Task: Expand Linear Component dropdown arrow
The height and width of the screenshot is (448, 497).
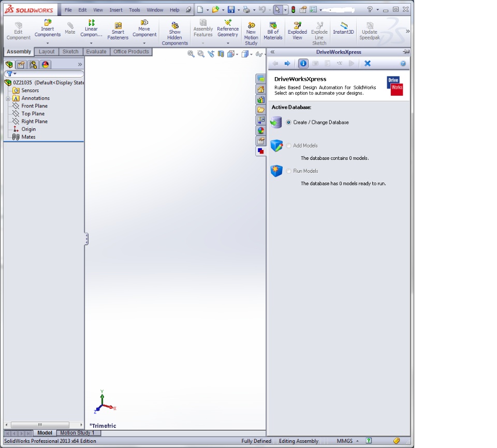Action: click(91, 43)
